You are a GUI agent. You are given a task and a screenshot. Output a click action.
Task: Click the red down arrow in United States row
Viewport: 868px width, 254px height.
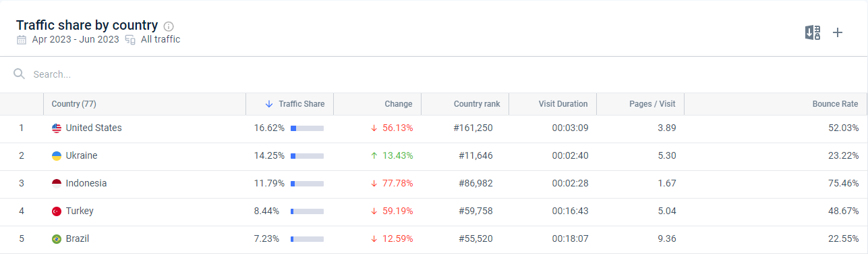pyautogui.click(x=374, y=128)
